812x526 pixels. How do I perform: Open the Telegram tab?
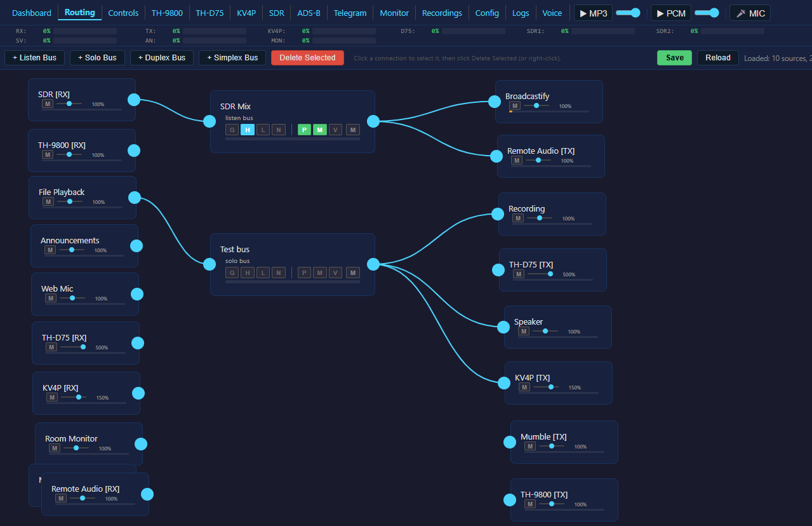[x=350, y=13]
